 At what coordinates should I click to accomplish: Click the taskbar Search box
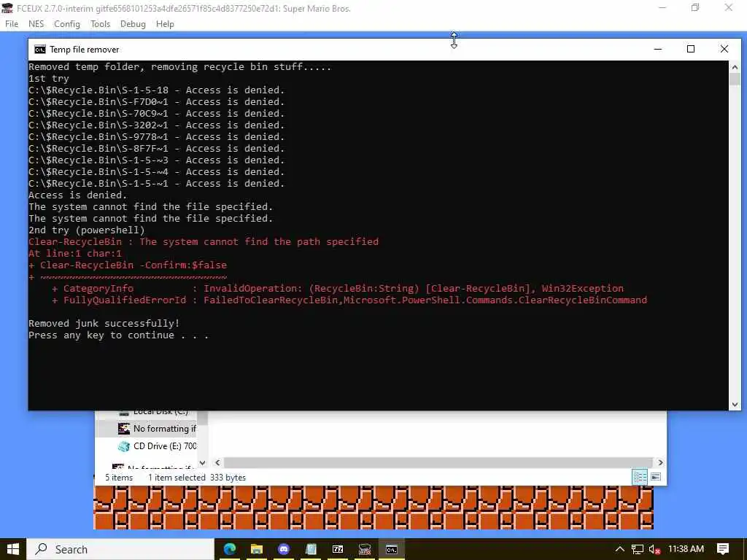pos(120,549)
